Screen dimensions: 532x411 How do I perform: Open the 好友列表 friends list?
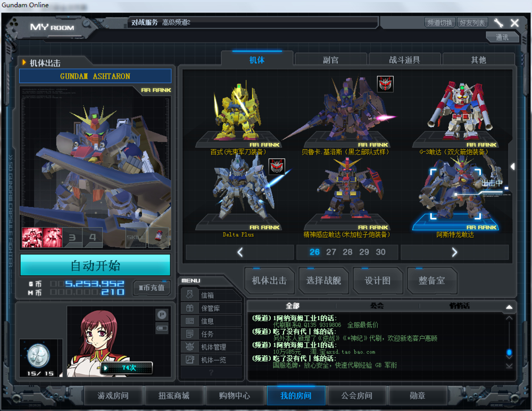[472, 23]
